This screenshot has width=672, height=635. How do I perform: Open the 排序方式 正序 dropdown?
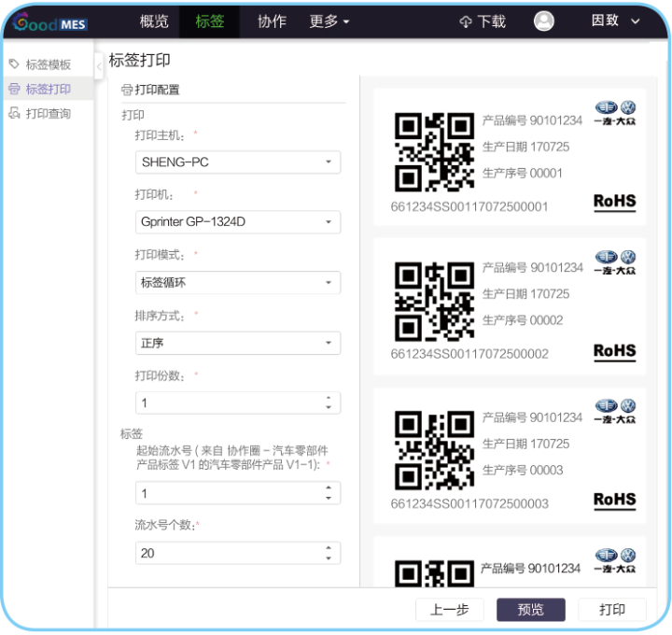click(238, 343)
